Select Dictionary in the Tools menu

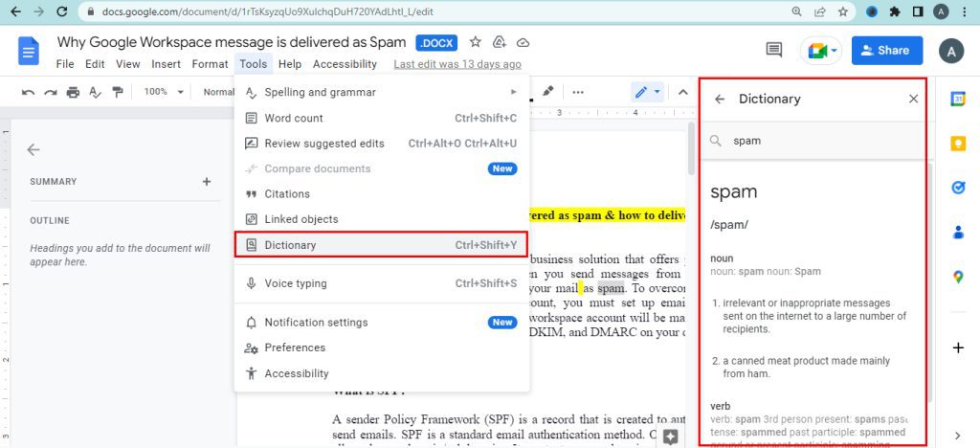coord(382,245)
